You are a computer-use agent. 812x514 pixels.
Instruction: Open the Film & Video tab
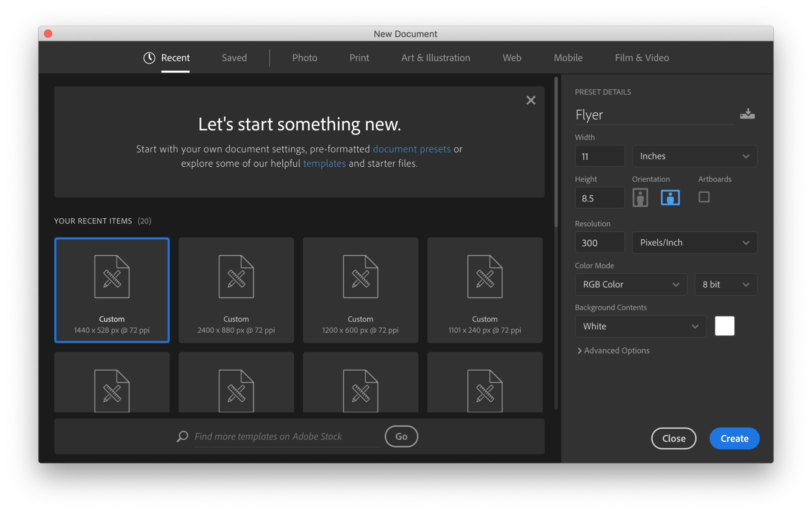click(641, 58)
